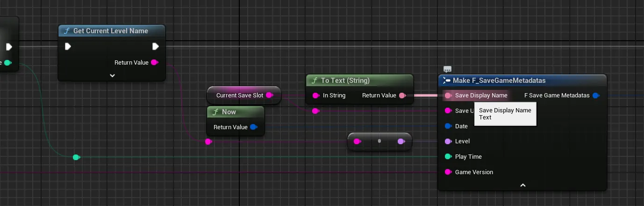Select the Get Current Level Name node title
The height and width of the screenshot is (206, 644).
coord(111,31)
